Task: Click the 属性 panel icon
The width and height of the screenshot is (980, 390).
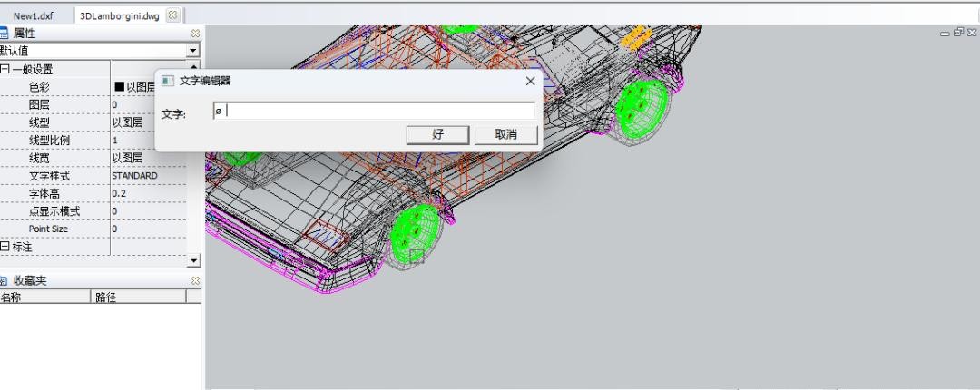Action: pyautogui.click(x=4, y=34)
